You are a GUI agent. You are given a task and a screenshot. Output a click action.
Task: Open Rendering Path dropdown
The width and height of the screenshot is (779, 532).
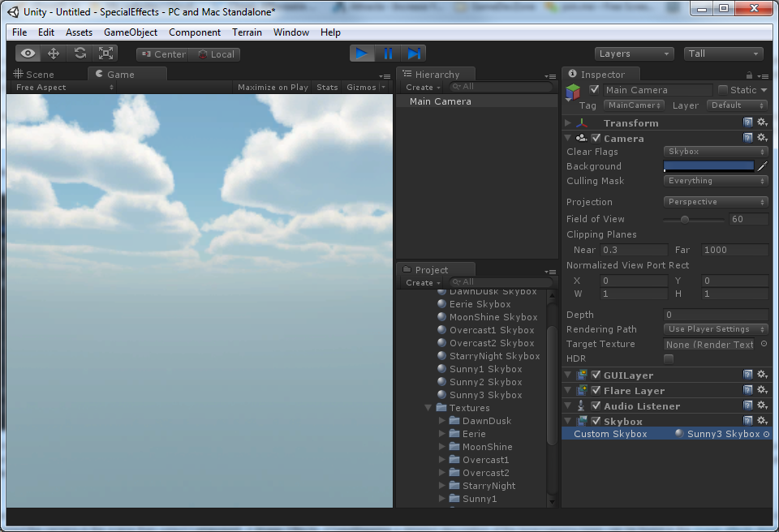click(716, 328)
